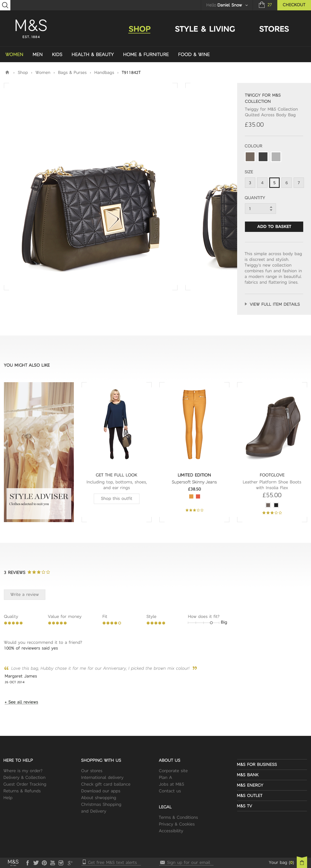Open the Style & Living main tab

pos(205,29)
